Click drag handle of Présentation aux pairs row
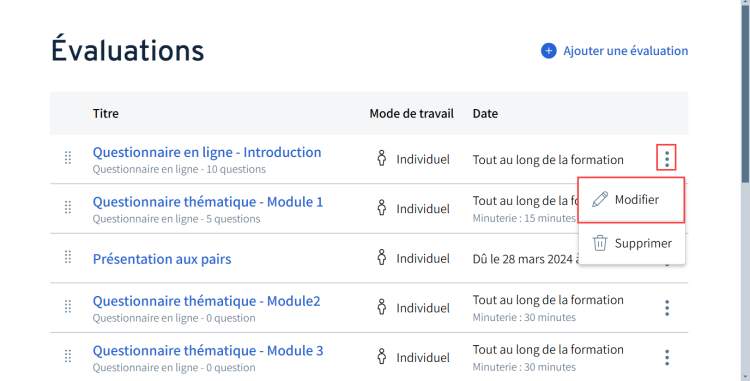Screen dimensions: 750x381 tap(68, 257)
